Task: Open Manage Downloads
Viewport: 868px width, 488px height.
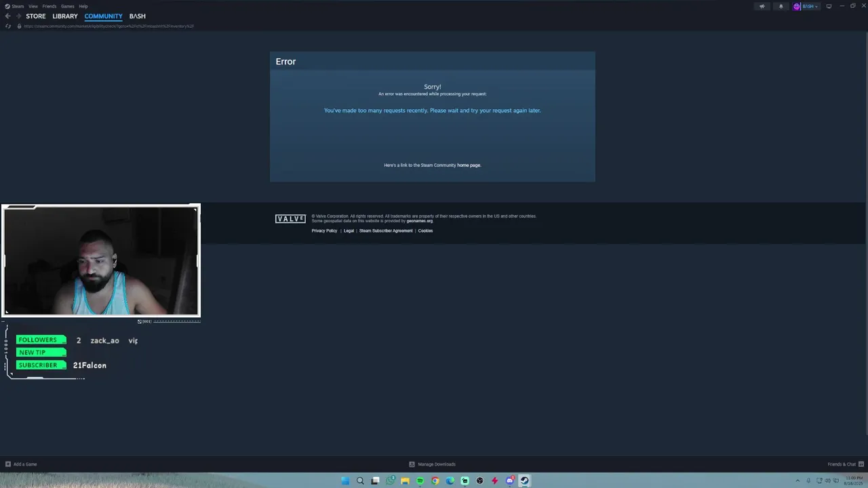Action: point(432,464)
